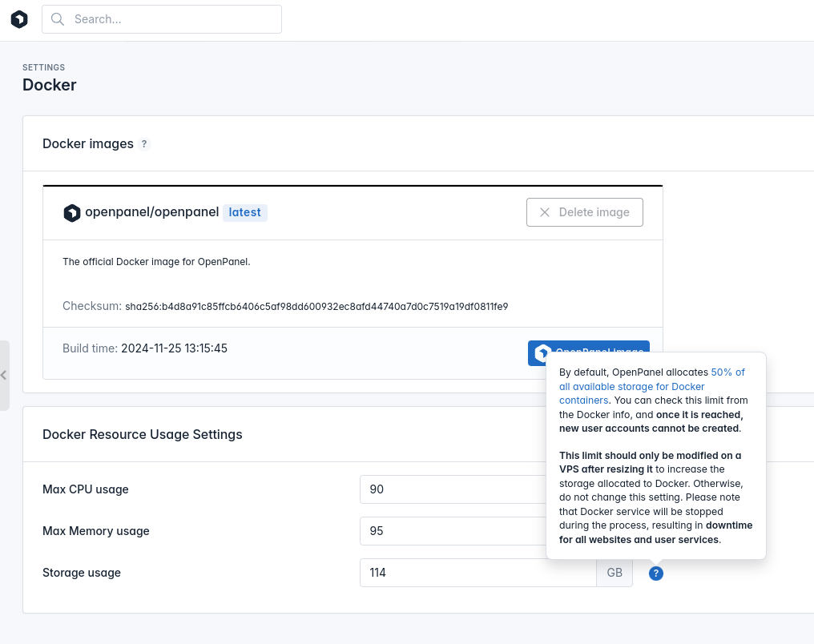
Task: Click the official Docker image description text
Action: tap(156, 262)
